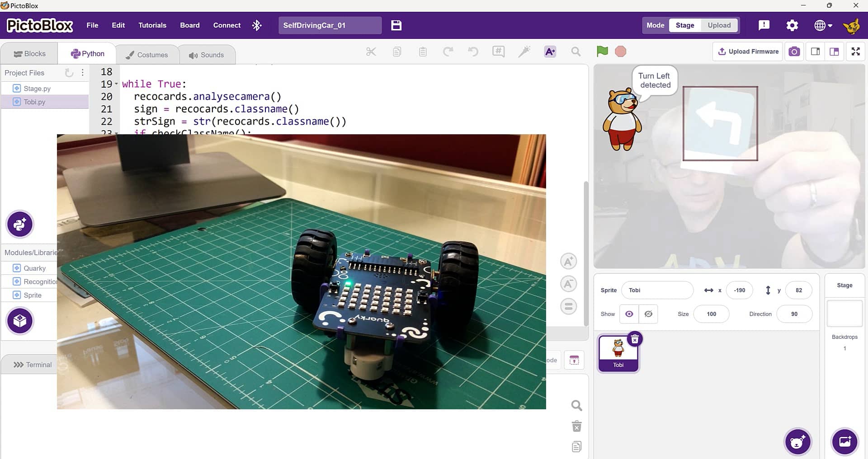Increase editor font size
868x459 pixels.
[x=569, y=262]
